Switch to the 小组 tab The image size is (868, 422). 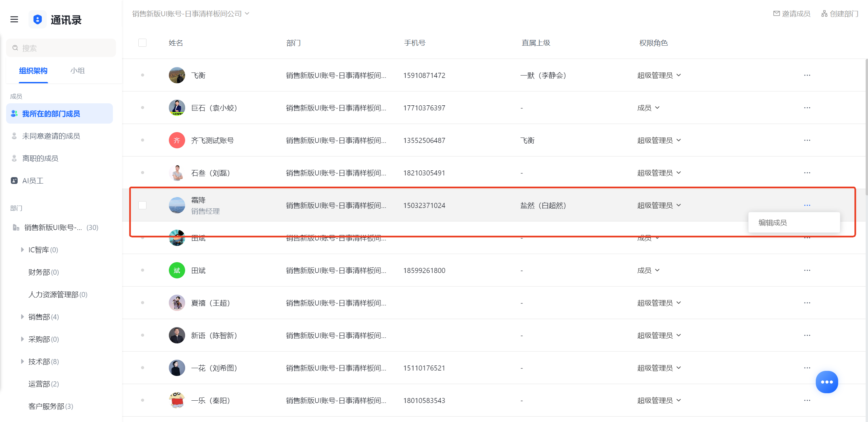tap(78, 71)
